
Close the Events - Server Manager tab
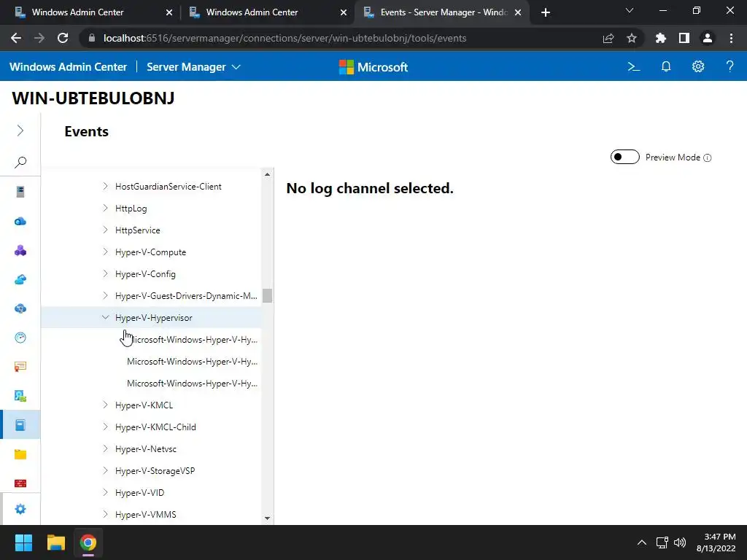coord(518,12)
